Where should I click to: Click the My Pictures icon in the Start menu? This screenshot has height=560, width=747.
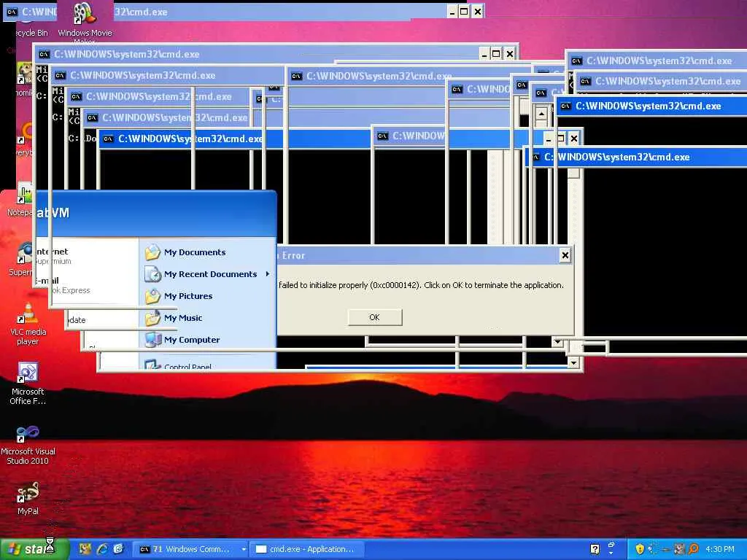(152, 296)
